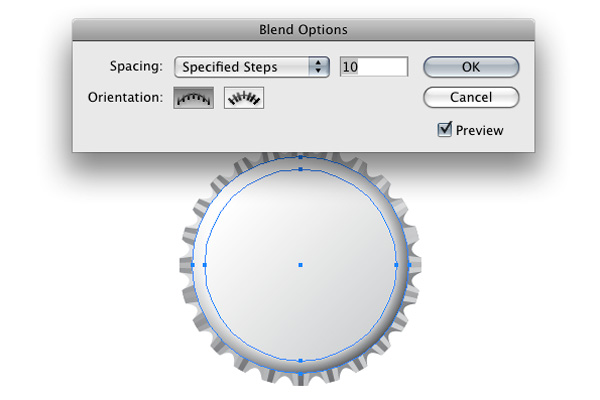Image resolution: width=600 pixels, height=400 pixels.
Task: Click the Orientation label
Action: 125,97
